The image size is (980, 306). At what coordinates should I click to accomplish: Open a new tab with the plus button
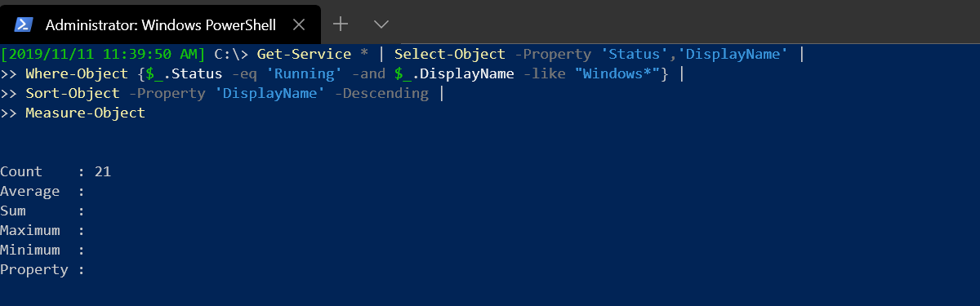(x=341, y=24)
